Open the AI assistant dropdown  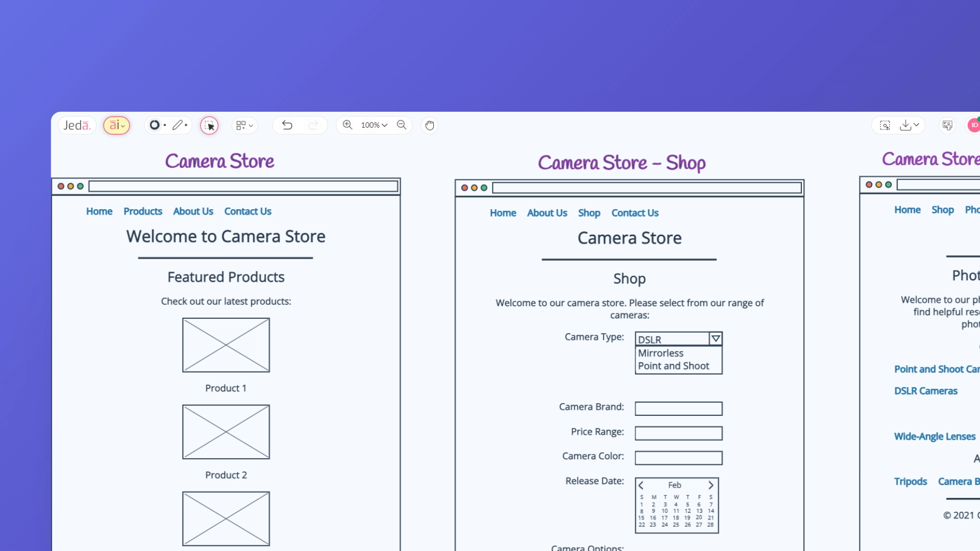(x=116, y=125)
